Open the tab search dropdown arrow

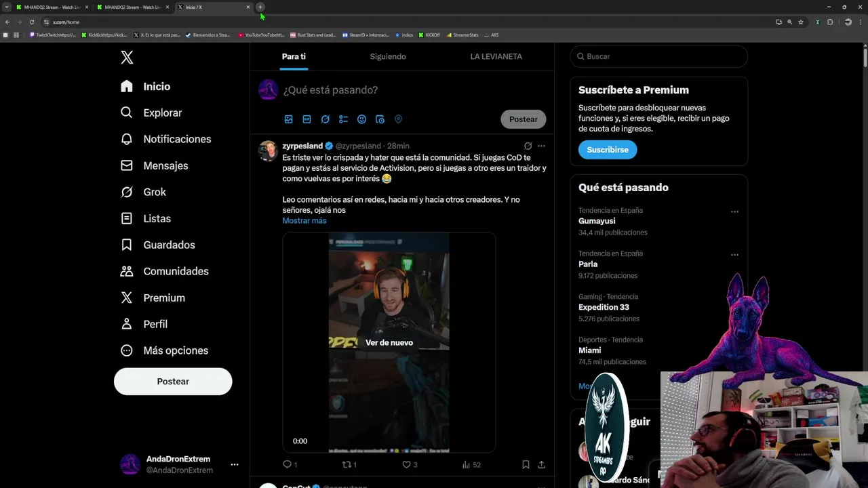click(x=6, y=7)
